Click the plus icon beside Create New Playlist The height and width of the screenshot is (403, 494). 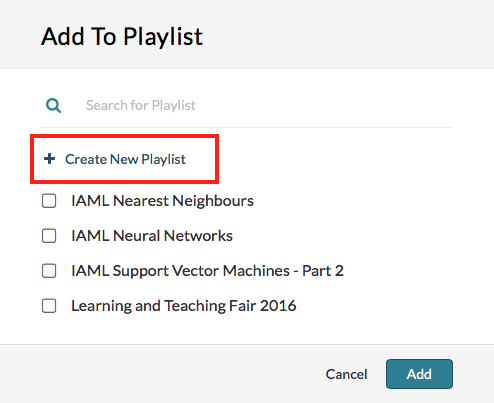[x=50, y=159]
